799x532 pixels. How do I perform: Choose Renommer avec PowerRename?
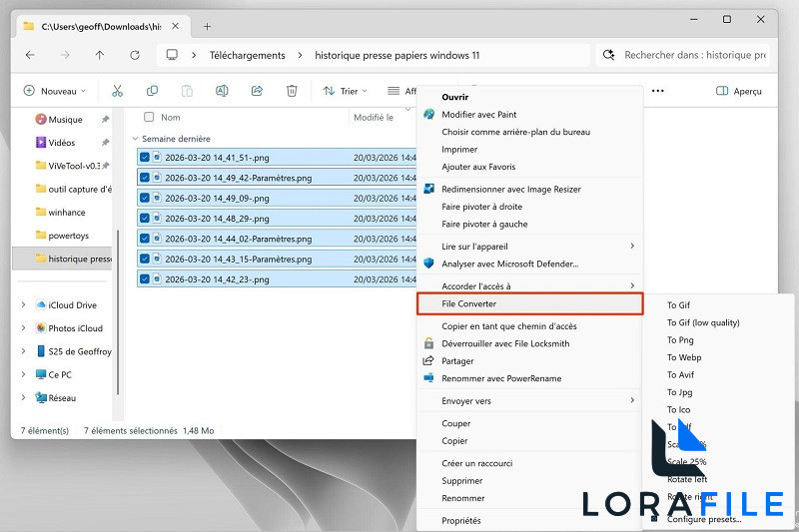coord(501,378)
